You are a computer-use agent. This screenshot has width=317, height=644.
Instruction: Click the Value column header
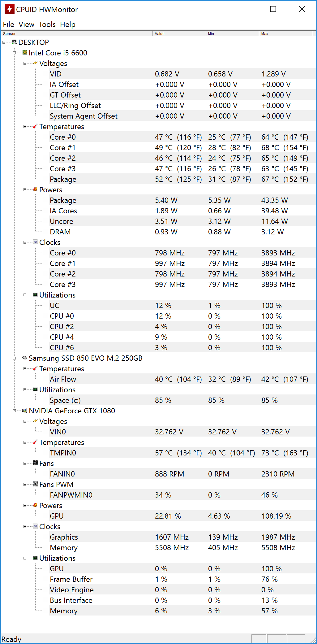(x=179, y=33)
